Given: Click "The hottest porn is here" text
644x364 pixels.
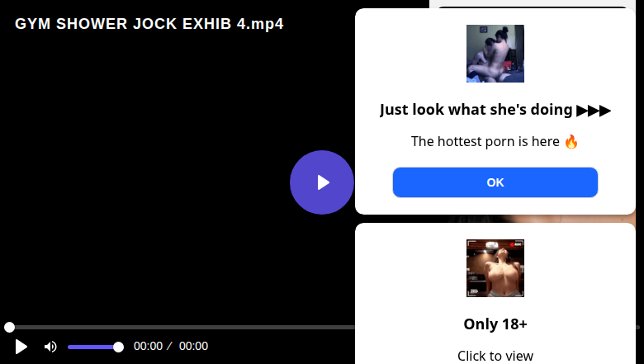Looking at the screenshot, I should tap(485, 141).
